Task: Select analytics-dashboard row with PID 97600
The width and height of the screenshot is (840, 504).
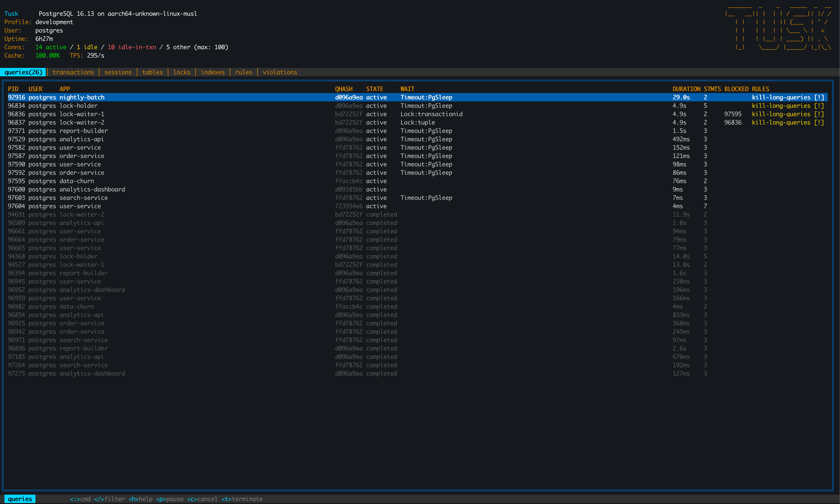Action: pyautogui.click(x=417, y=189)
